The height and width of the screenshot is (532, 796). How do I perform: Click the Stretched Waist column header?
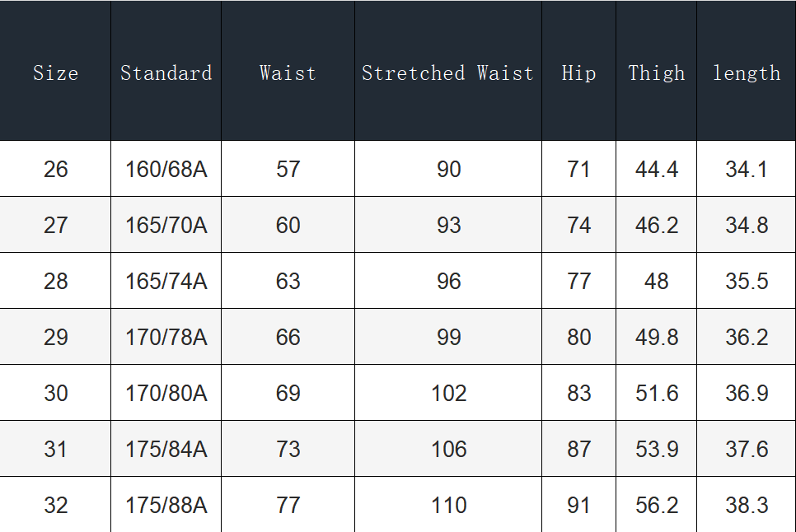click(x=448, y=73)
